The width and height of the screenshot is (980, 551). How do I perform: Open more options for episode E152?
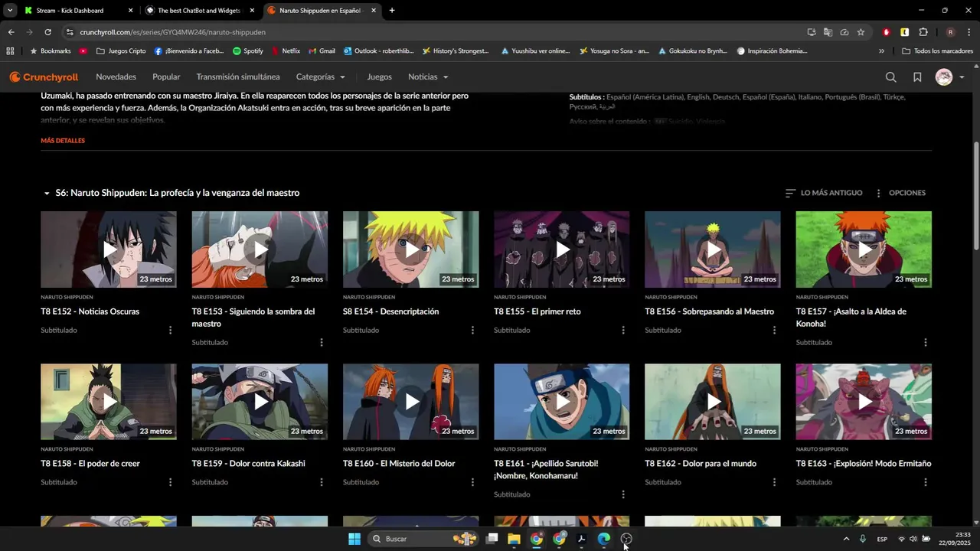point(170,331)
